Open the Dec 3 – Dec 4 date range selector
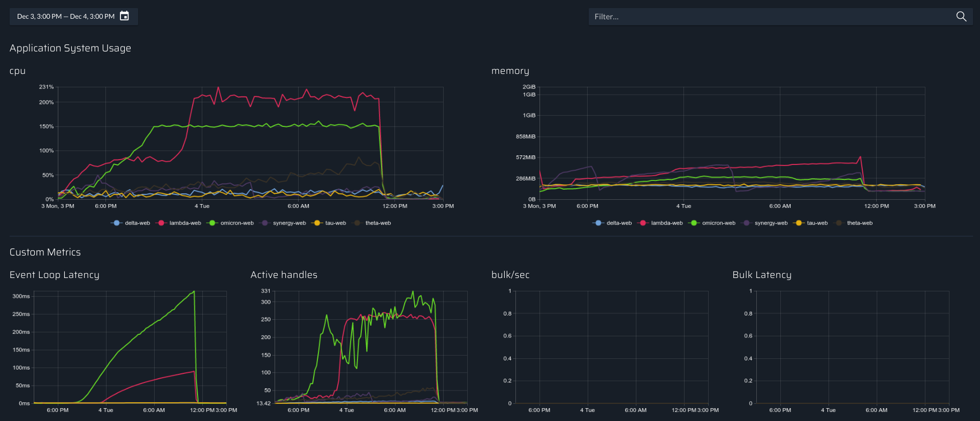980x421 pixels. [66, 17]
